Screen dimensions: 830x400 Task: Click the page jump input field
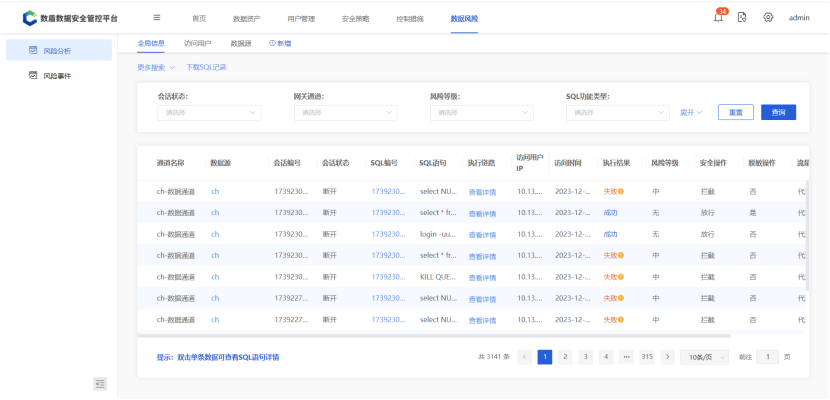tap(767, 357)
